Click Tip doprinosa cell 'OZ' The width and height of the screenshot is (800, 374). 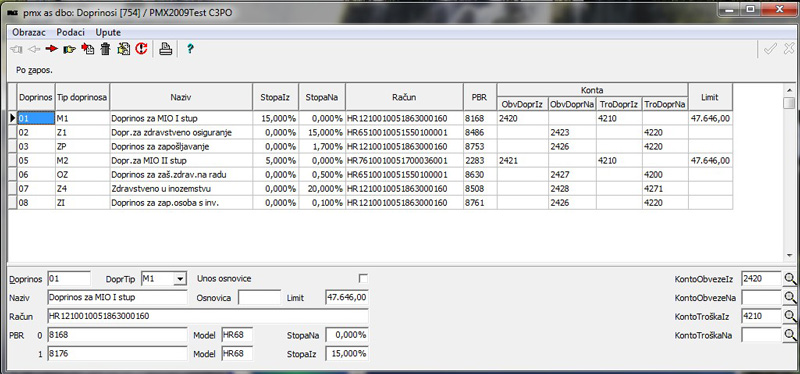pyautogui.click(x=82, y=175)
